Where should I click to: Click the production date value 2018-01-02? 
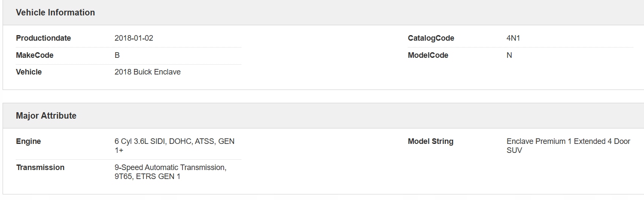tap(134, 38)
